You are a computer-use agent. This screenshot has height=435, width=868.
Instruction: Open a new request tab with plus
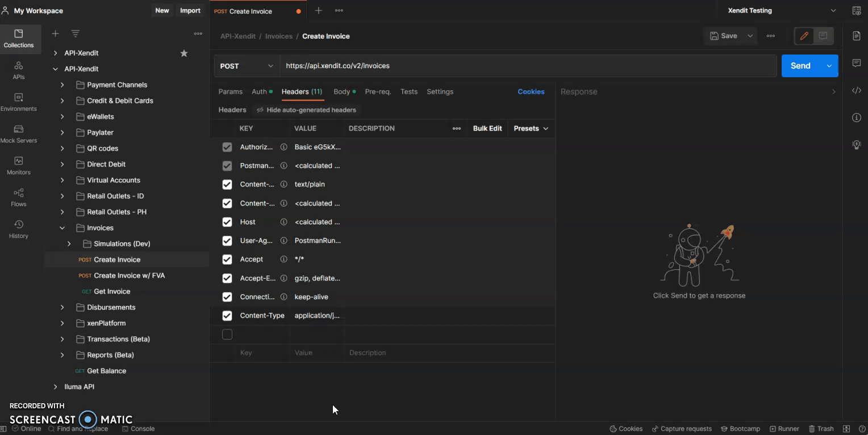pyautogui.click(x=319, y=11)
